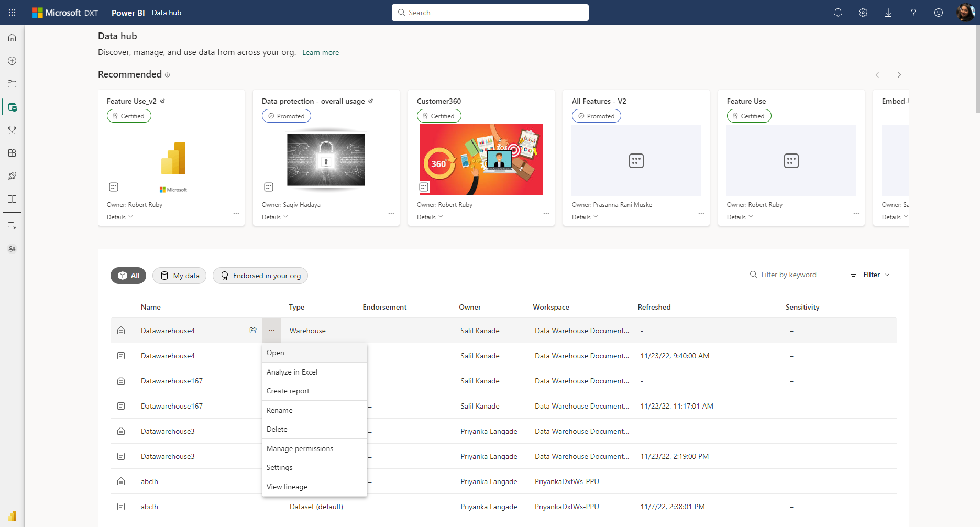Click Power BI title in header
This screenshot has height=527, width=980.
pos(128,13)
